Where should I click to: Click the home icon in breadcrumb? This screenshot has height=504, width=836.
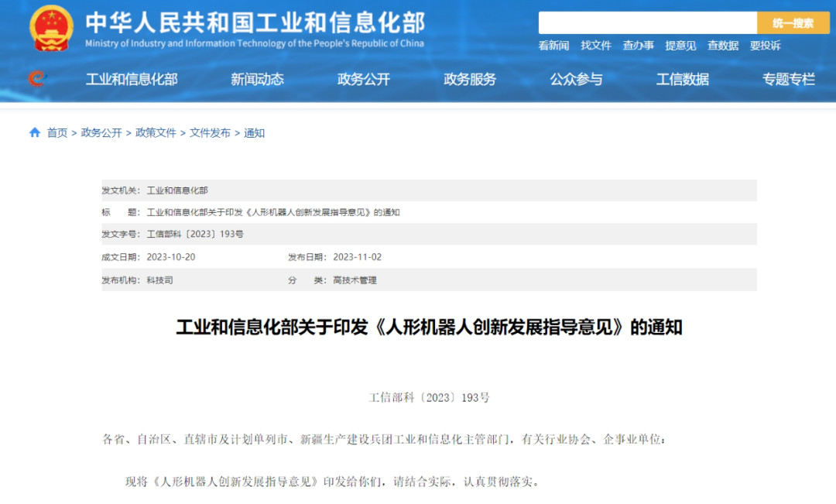click(35, 132)
